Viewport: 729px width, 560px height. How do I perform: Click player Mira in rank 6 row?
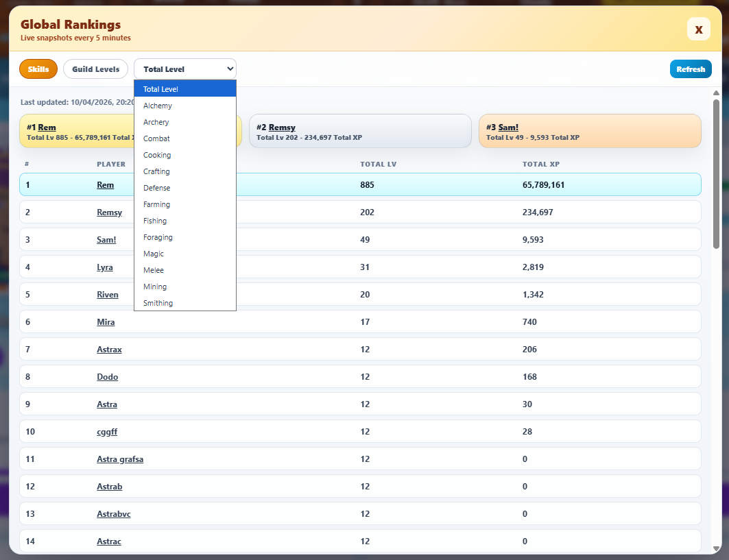pos(106,322)
